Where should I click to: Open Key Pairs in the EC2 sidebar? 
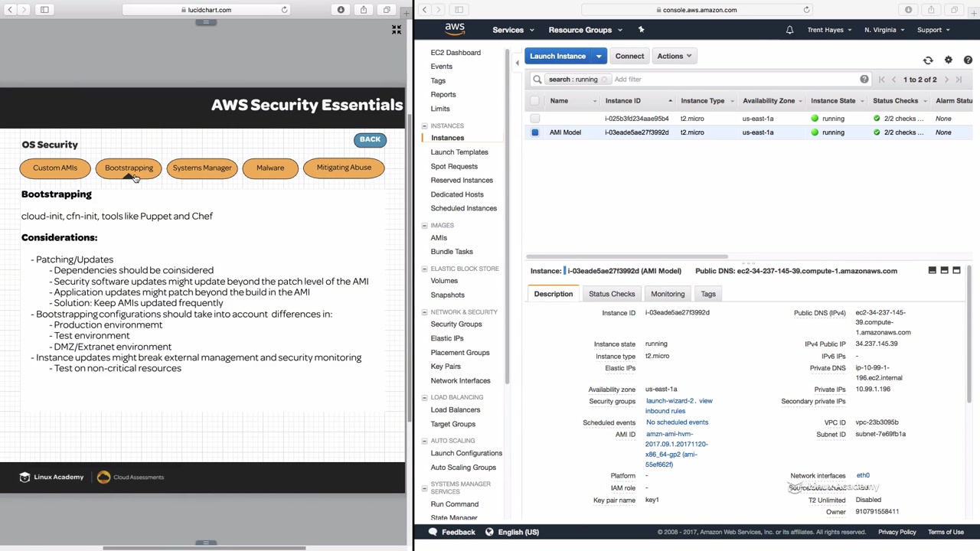pos(446,367)
